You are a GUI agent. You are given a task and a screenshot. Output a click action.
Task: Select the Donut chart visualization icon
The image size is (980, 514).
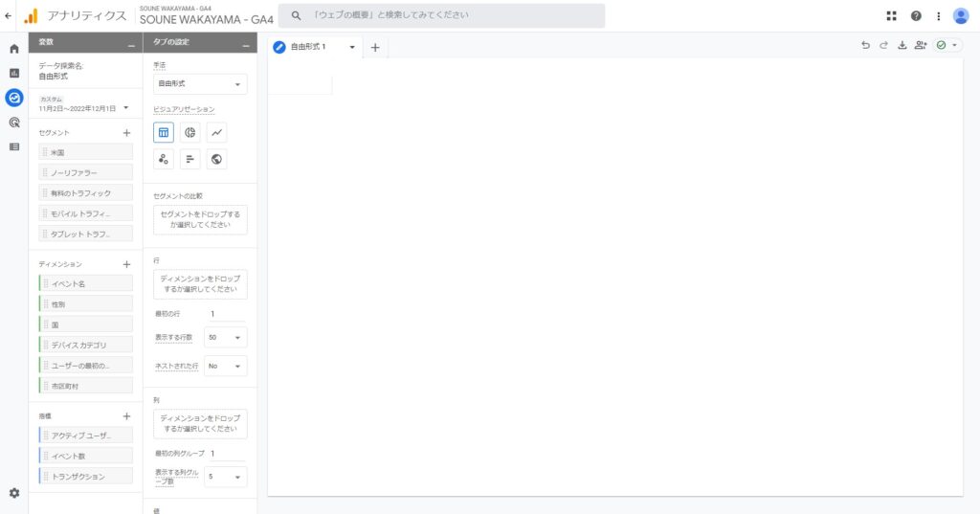(x=190, y=132)
